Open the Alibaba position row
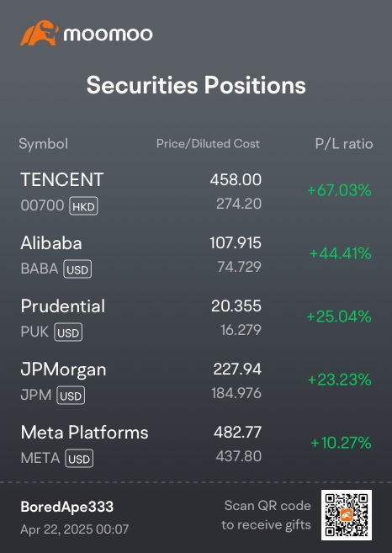This screenshot has height=553, width=392. [196, 255]
